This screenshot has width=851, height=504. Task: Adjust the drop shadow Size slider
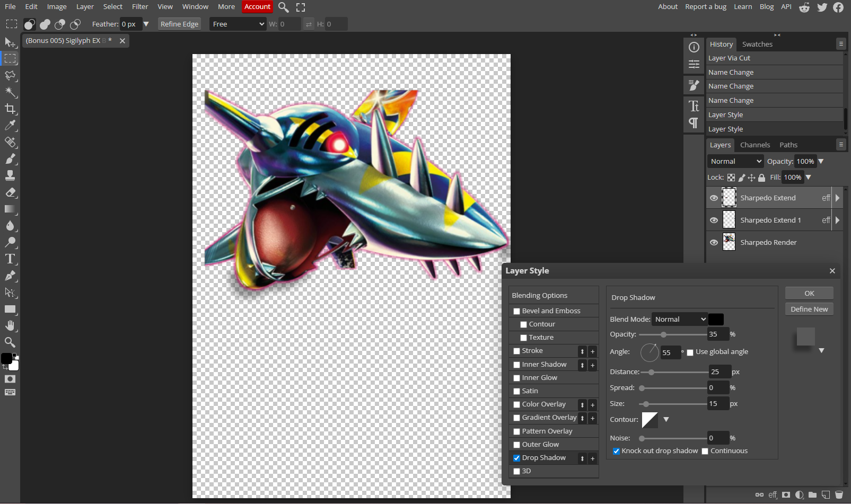[672, 404]
